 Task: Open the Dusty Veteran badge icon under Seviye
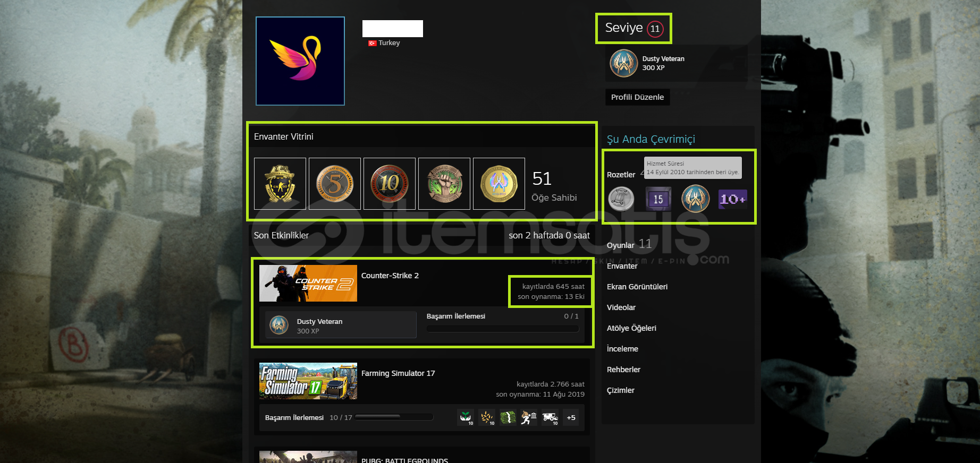point(623,63)
